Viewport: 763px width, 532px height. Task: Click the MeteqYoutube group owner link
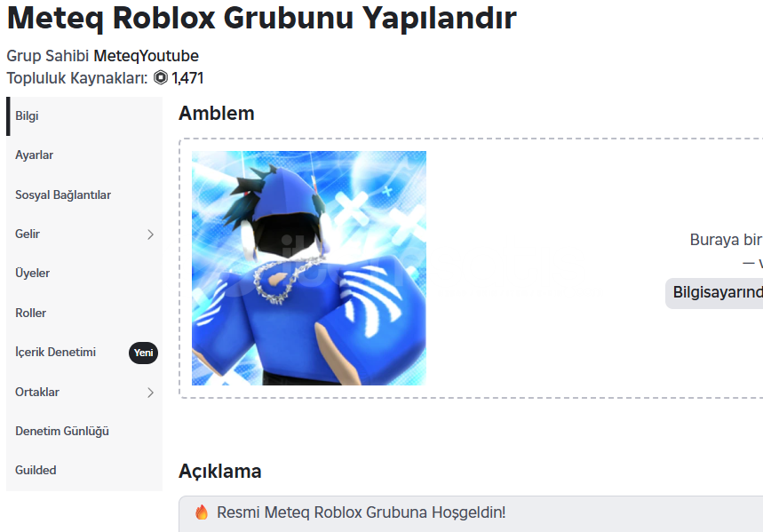pos(146,56)
